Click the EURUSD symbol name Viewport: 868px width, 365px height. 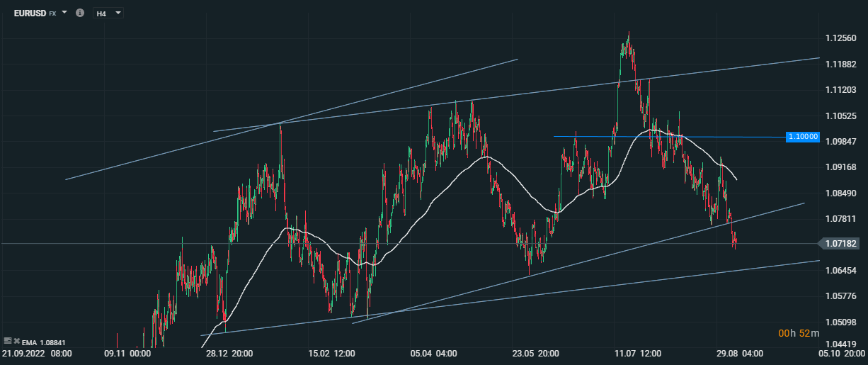pyautogui.click(x=30, y=13)
